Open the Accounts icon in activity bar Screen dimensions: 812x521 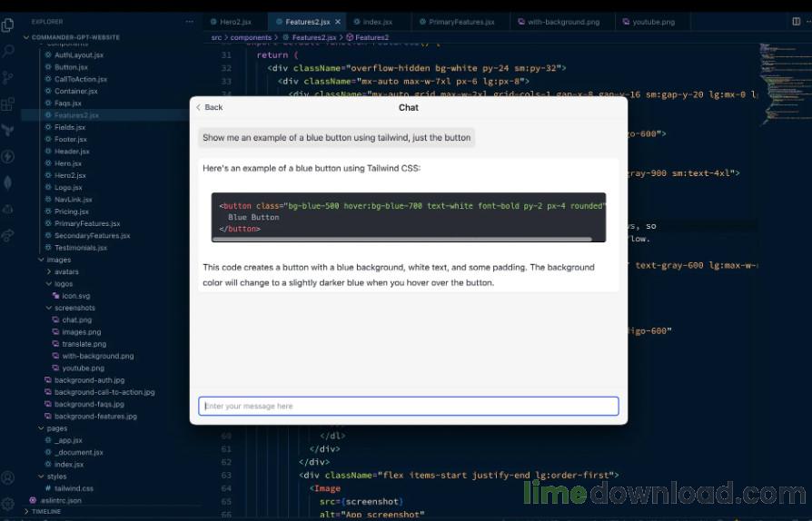8,477
